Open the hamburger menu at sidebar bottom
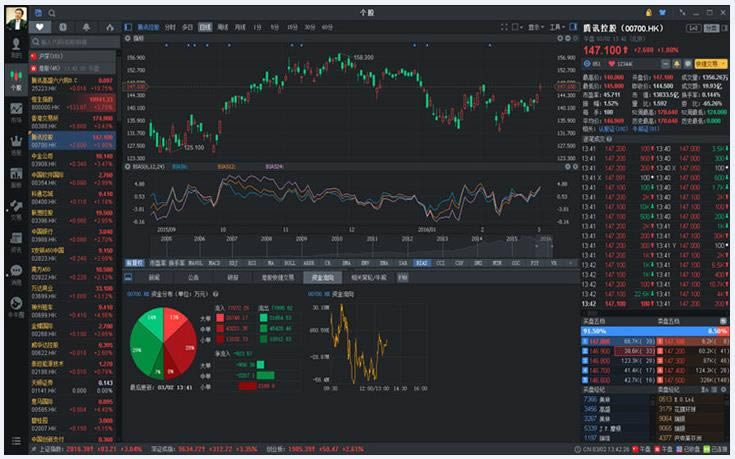The height and width of the screenshot is (459, 735). click(16, 441)
